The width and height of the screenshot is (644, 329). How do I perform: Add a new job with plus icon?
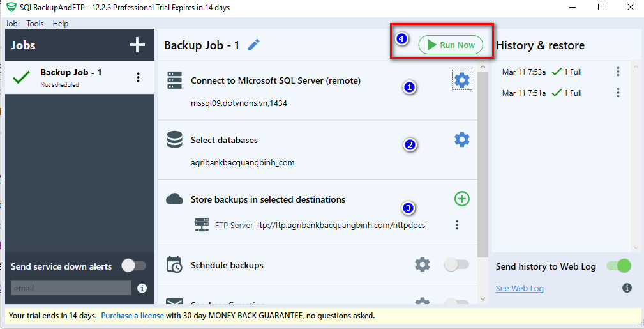click(x=137, y=45)
